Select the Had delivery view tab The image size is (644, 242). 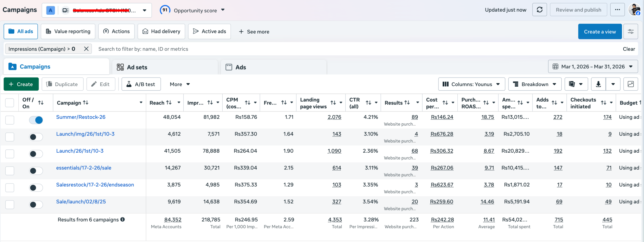(161, 31)
